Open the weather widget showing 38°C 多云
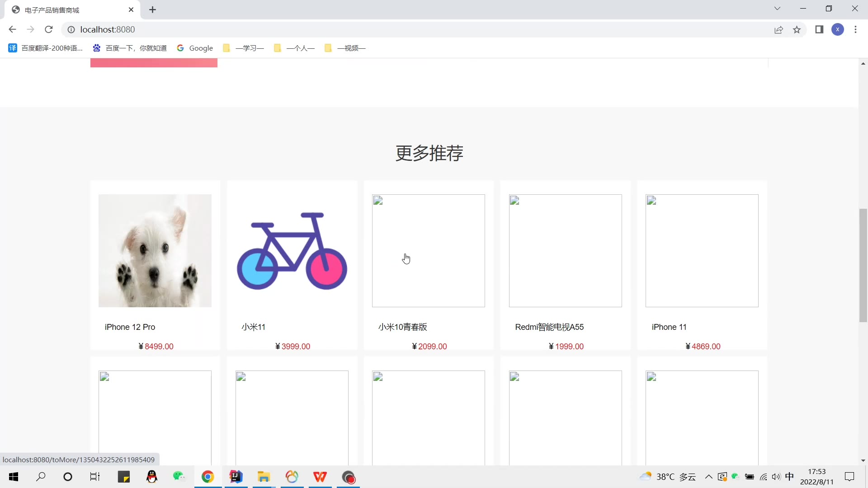The width and height of the screenshot is (868, 488). click(668, 477)
